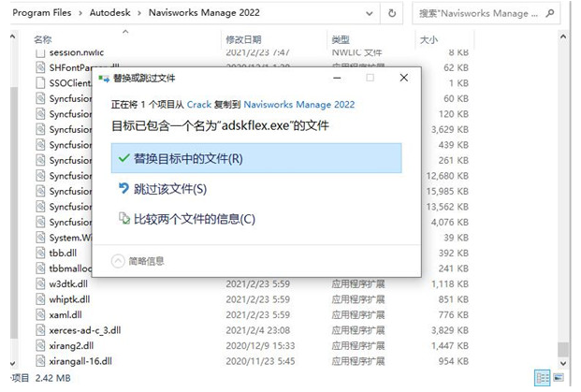Select the session.nwlic file name
The width and height of the screenshot is (581, 392).
pyautogui.click(x=77, y=52)
